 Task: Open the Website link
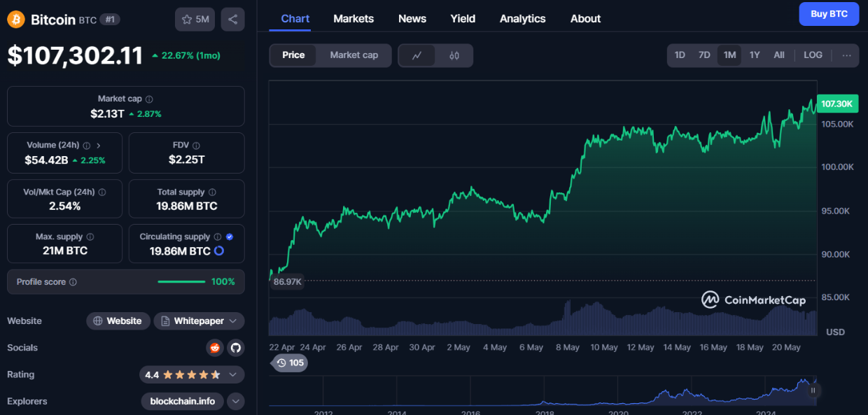(x=118, y=321)
